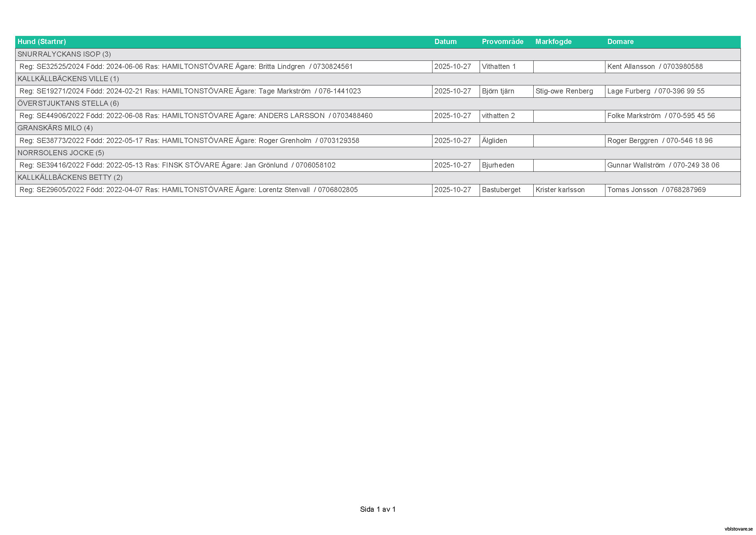Click the Vithatten 1 test area cell
Viewport: 756px width, 535px height.
[x=498, y=67]
